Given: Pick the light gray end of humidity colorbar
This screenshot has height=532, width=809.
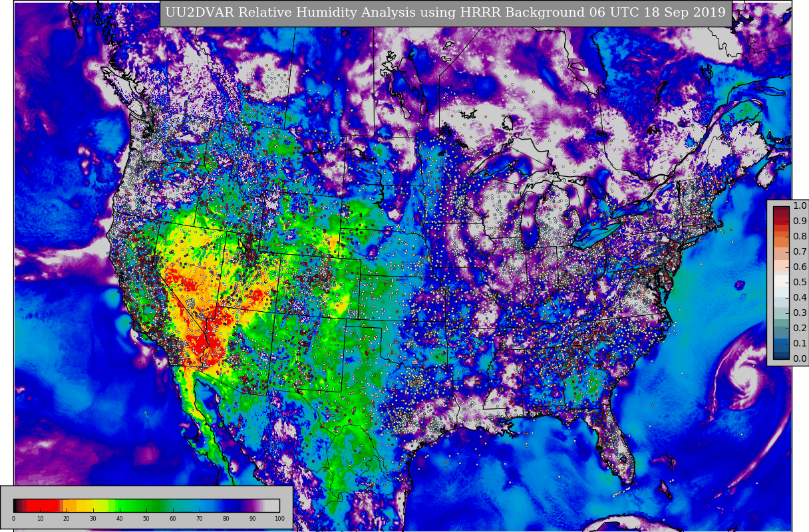Looking at the screenshot, I should pyautogui.click(x=272, y=505).
